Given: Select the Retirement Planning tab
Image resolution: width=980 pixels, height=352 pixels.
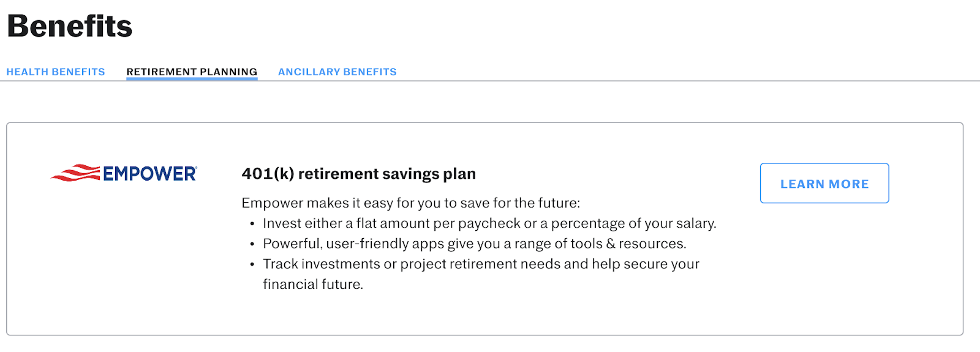Looking at the screenshot, I should [x=192, y=72].
